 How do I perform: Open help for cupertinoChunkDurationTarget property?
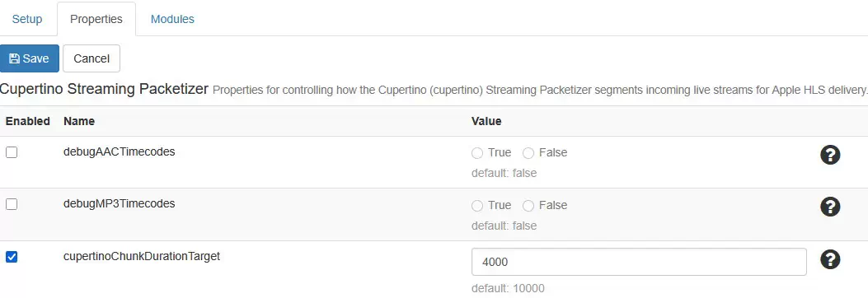830,259
